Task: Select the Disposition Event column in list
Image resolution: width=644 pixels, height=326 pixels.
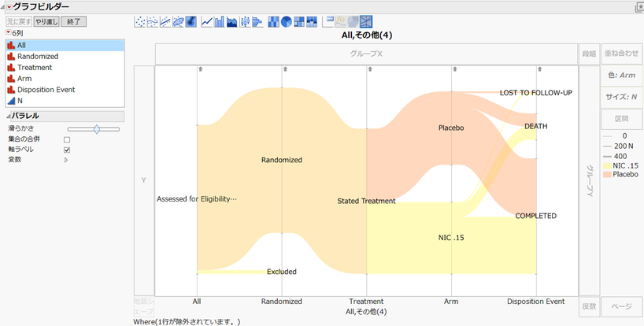Action: click(65, 90)
